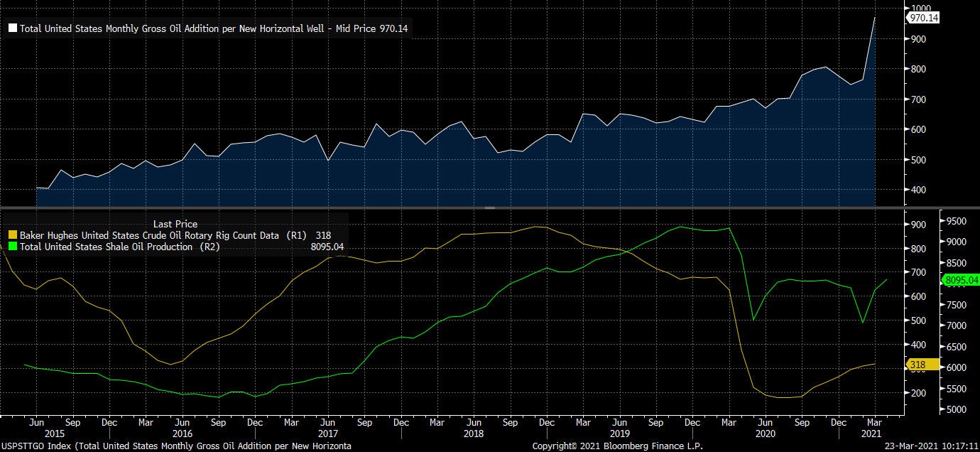Click the green 8095.04 axis value tag
Image resolution: width=980 pixels, height=452 pixels.
tap(962, 281)
